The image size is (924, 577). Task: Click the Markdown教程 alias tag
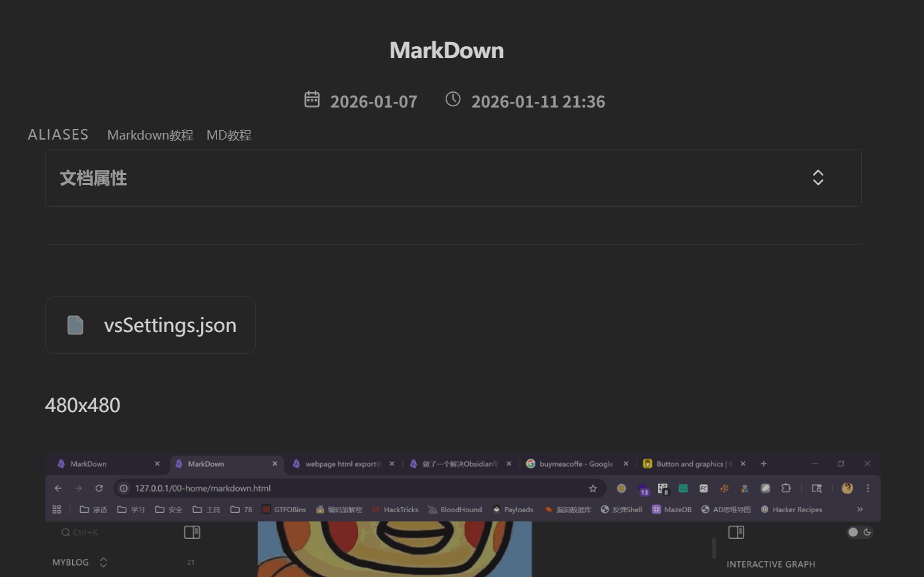pos(150,135)
